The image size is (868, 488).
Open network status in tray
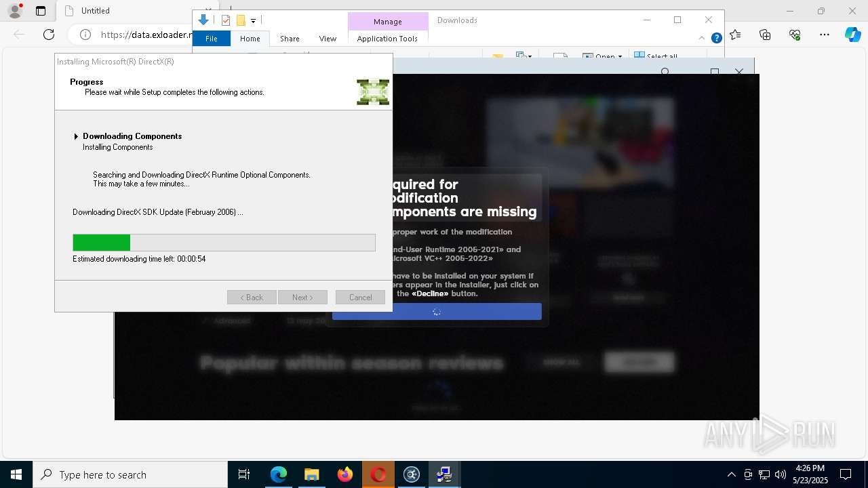pos(764,474)
